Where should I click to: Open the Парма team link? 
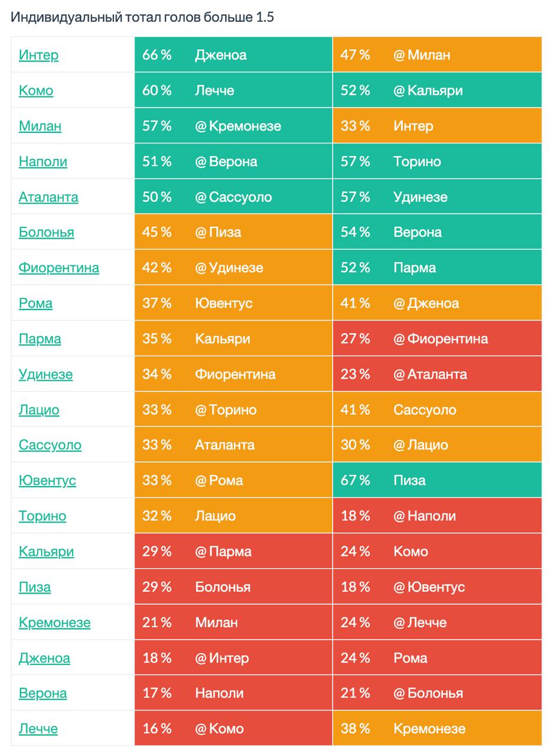(40, 338)
